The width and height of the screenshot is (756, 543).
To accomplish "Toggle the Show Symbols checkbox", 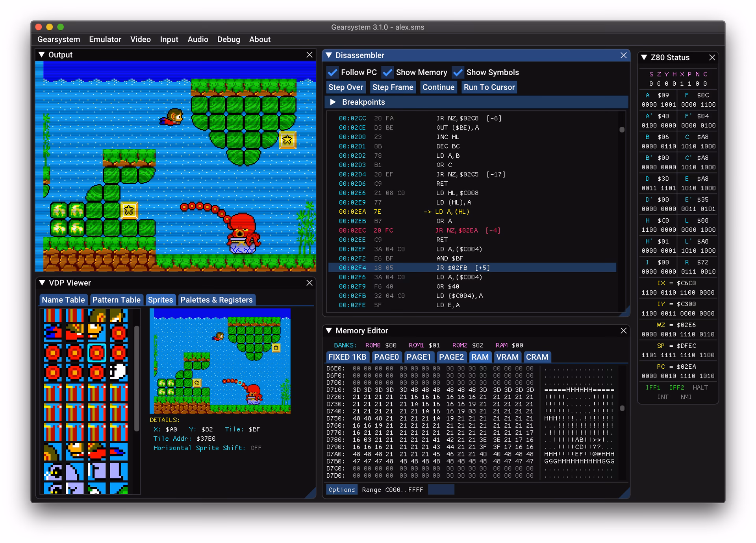I will pos(458,72).
